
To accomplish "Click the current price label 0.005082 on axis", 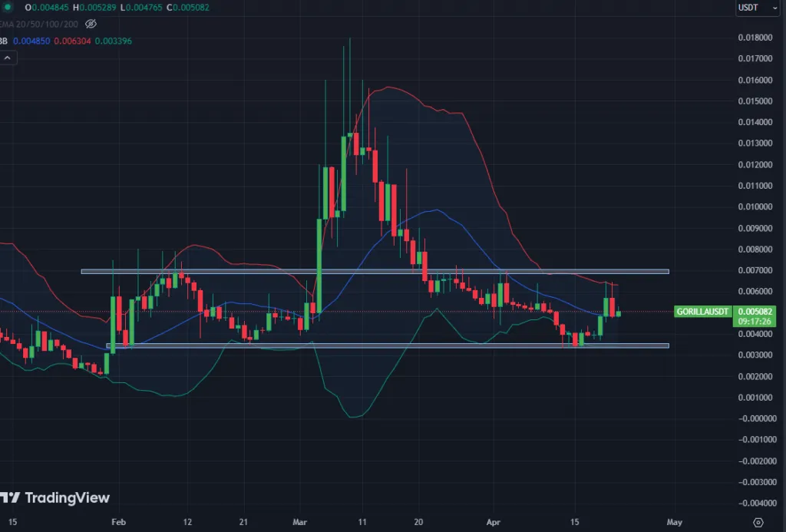I will coord(755,312).
